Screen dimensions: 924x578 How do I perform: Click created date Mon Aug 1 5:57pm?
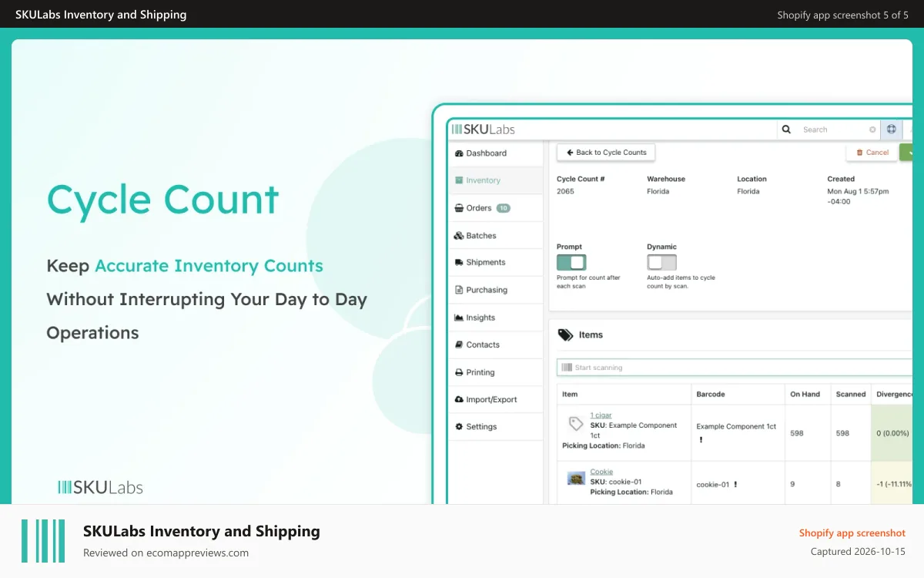tap(858, 191)
